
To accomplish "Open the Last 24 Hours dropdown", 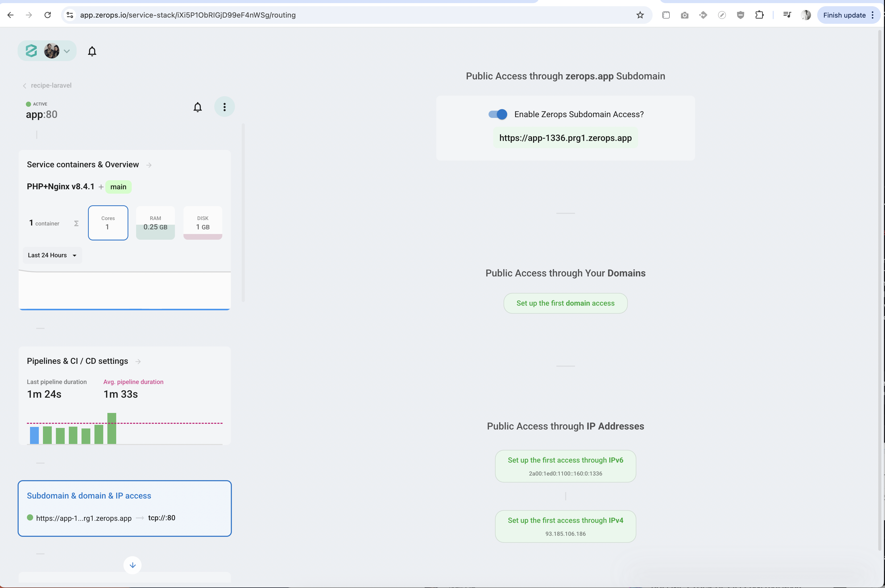I will pos(52,255).
